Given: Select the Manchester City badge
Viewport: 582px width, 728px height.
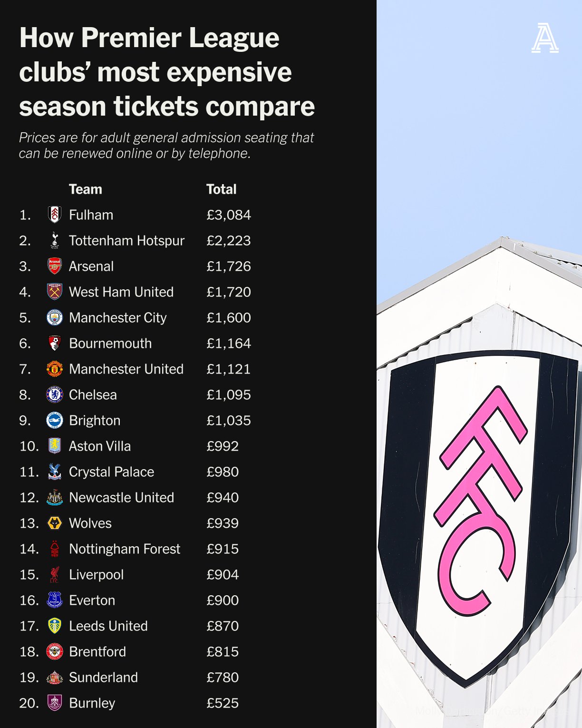Looking at the screenshot, I should tap(55, 317).
